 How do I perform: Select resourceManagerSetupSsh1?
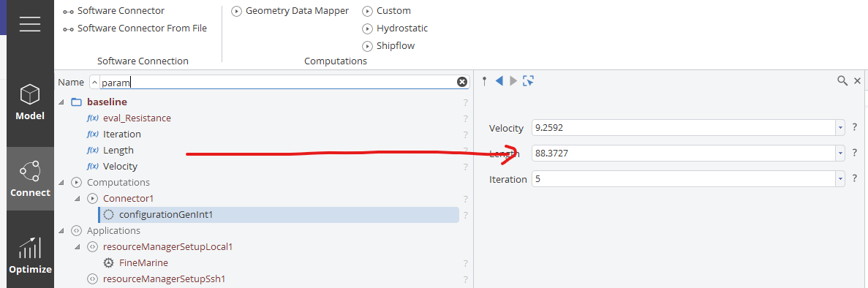(x=164, y=278)
